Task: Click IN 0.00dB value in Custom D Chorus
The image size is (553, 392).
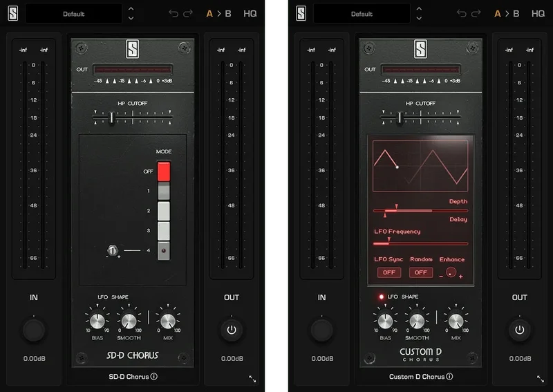Action: [322, 359]
